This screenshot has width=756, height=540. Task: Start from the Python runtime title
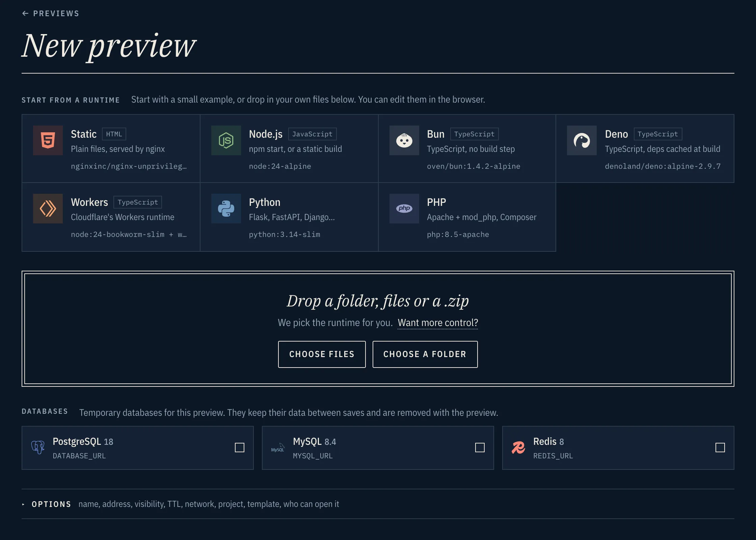[265, 202]
